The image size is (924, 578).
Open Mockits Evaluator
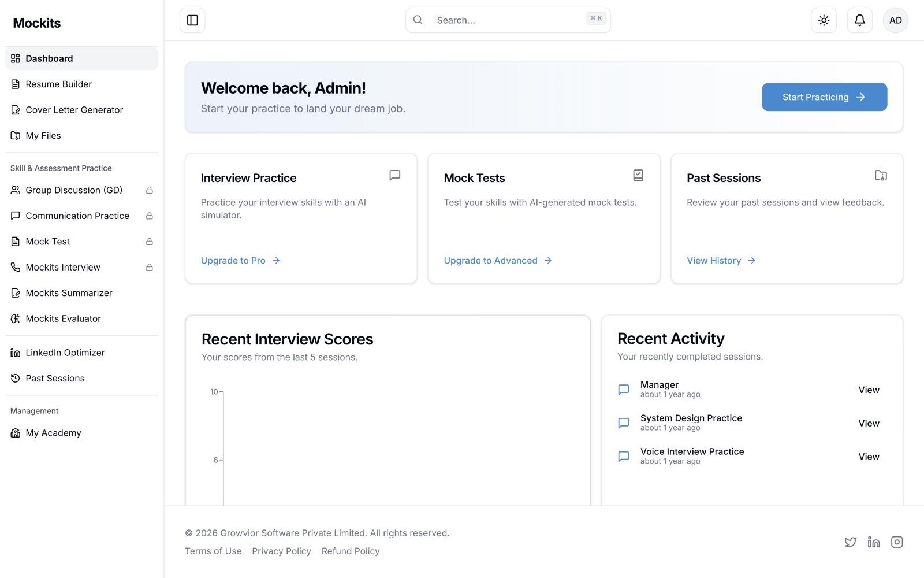pos(81,318)
